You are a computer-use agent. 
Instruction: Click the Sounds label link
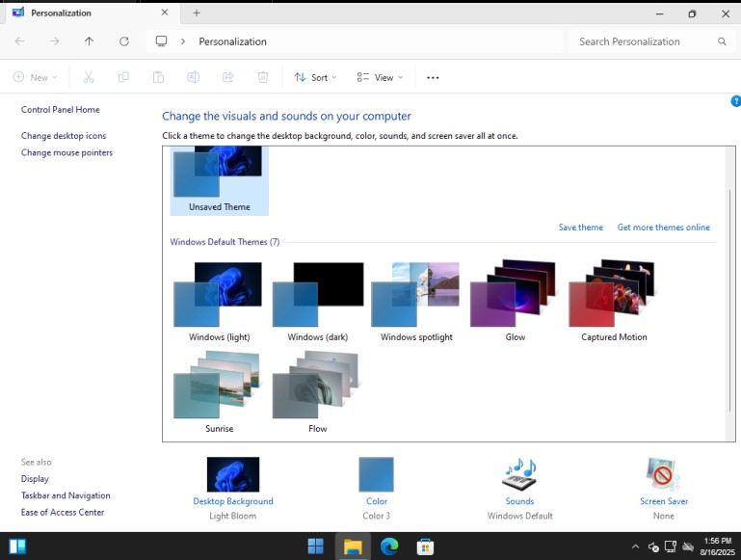519,501
